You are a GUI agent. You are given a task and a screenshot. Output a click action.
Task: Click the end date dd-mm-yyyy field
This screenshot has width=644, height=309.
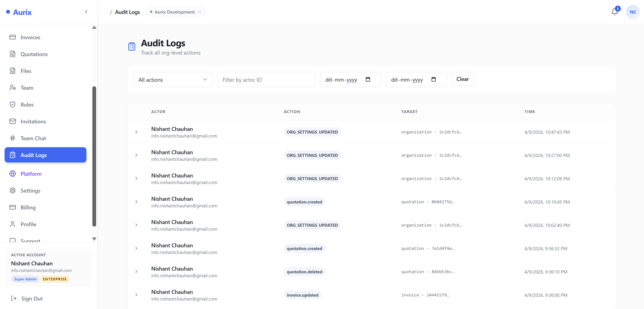416,80
